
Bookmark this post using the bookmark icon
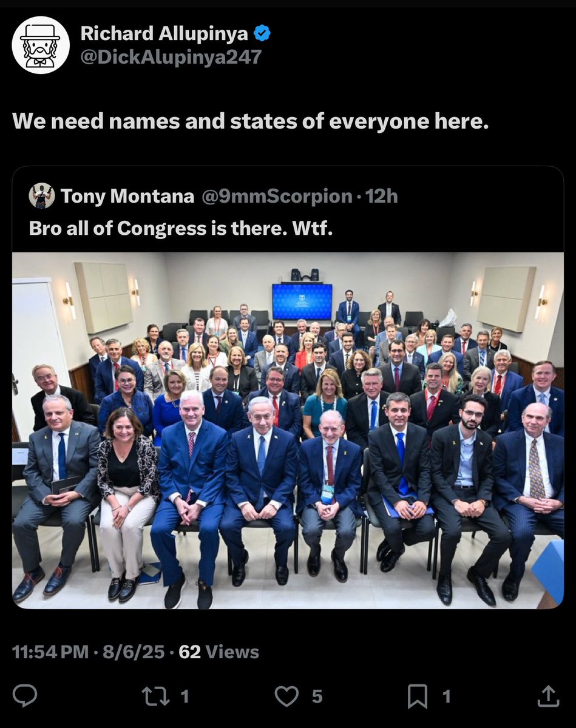pyautogui.click(x=418, y=696)
